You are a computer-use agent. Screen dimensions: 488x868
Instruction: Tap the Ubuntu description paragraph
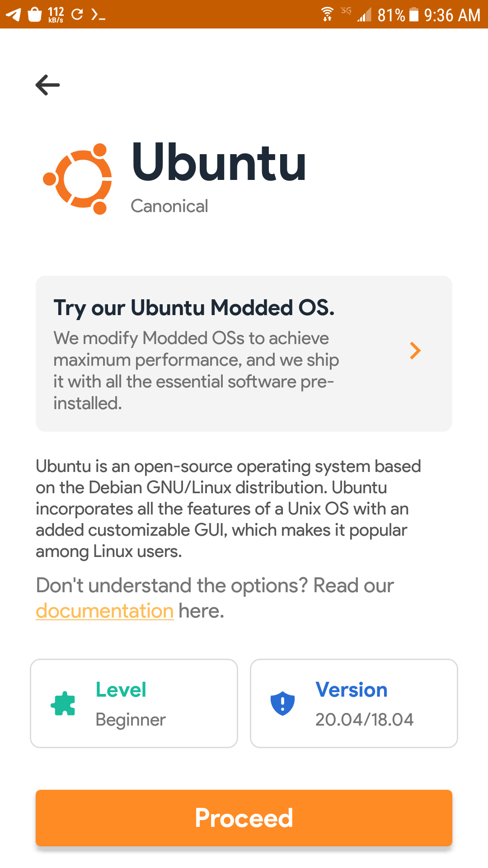(228, 509)
